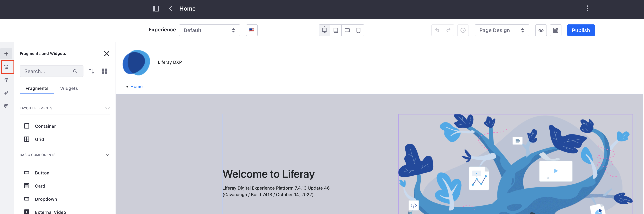644x214 pixels.
Task: Switch to card grid view
Action: point(104,71)
